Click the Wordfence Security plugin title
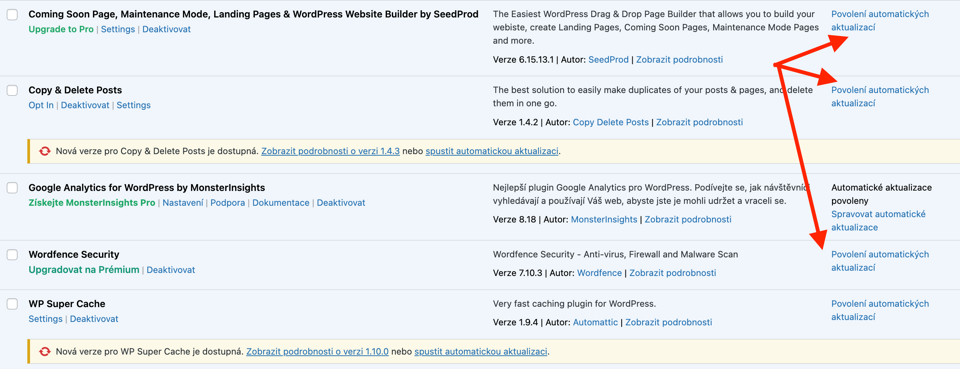This screenshot has width=960, height=369. coord(74,255)
